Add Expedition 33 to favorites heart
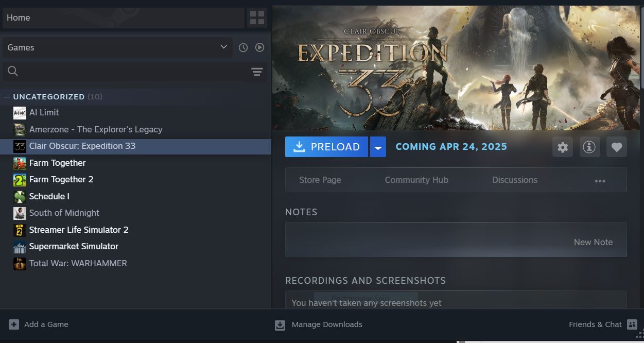 (x=617, y=147)
